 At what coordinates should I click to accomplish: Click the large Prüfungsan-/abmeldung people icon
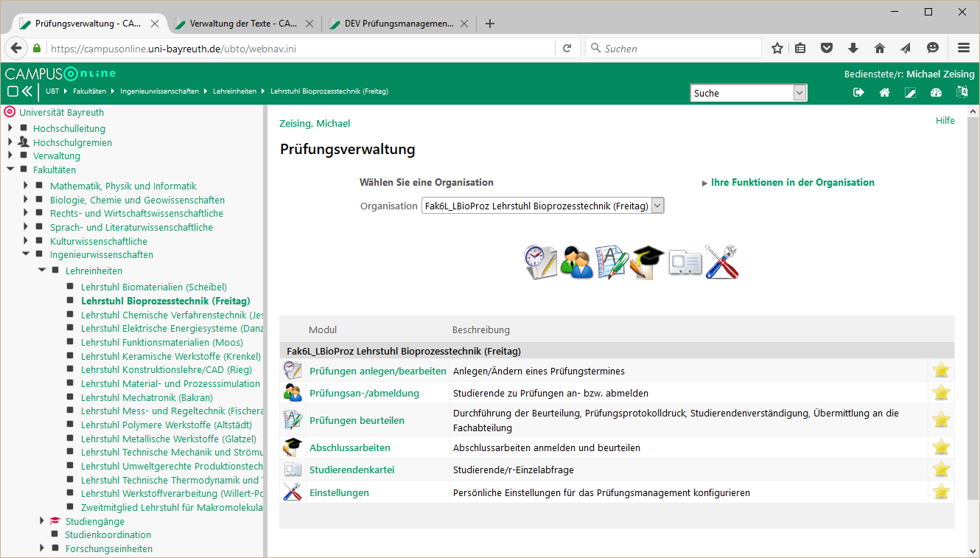576,262
